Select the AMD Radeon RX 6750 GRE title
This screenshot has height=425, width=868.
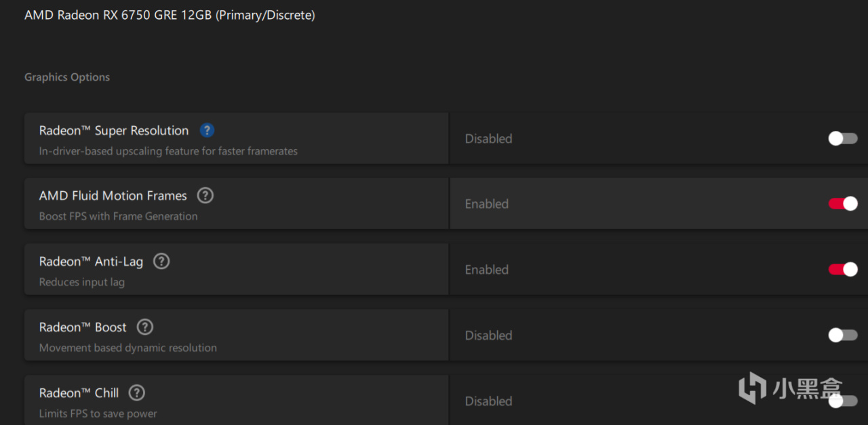coord(170,15)
